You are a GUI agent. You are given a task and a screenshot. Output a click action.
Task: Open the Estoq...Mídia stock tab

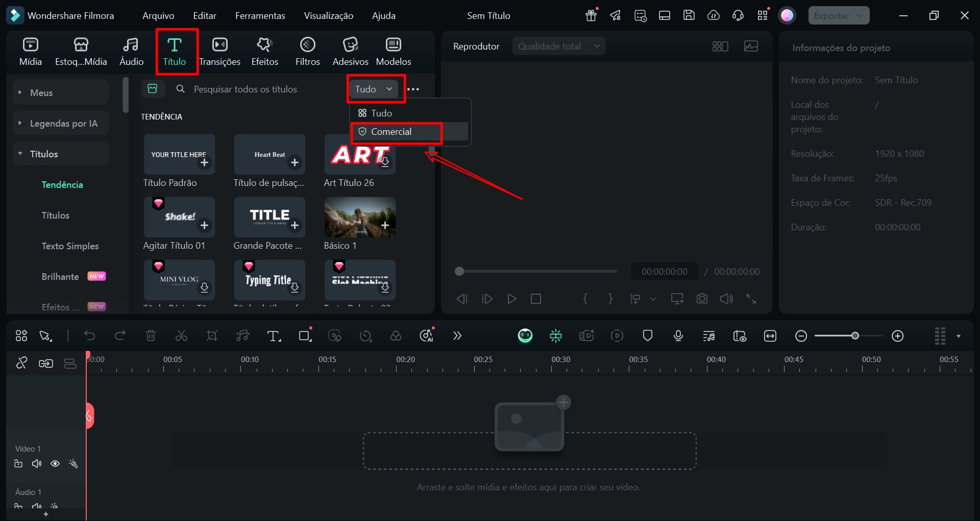point(81,52)
